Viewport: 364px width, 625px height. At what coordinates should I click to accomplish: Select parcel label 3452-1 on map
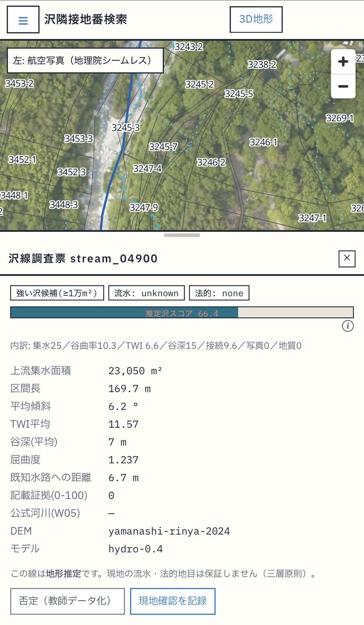(22, 160)
